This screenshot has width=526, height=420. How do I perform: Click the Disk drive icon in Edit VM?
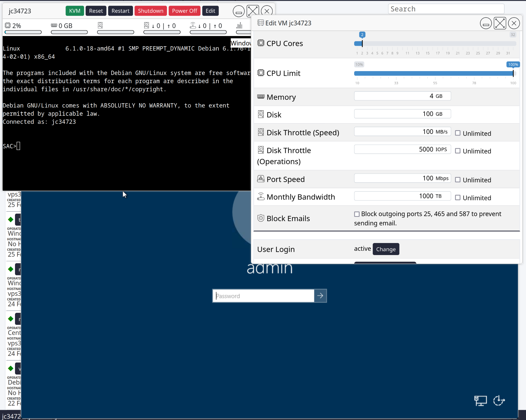[x=261, y=114]
